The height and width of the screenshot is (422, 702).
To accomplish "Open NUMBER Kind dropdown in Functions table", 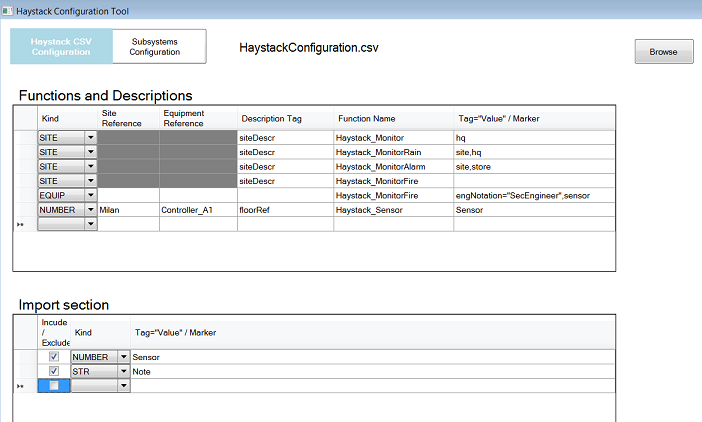I will tap(90, 211).
